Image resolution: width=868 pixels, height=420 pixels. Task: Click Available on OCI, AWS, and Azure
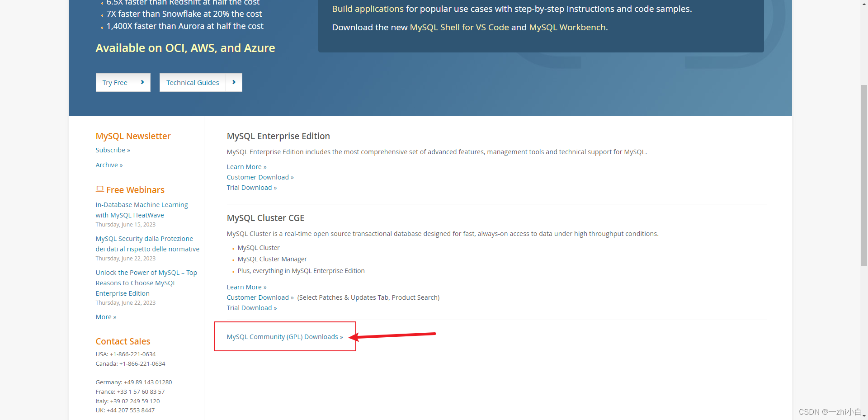[185, 48]
